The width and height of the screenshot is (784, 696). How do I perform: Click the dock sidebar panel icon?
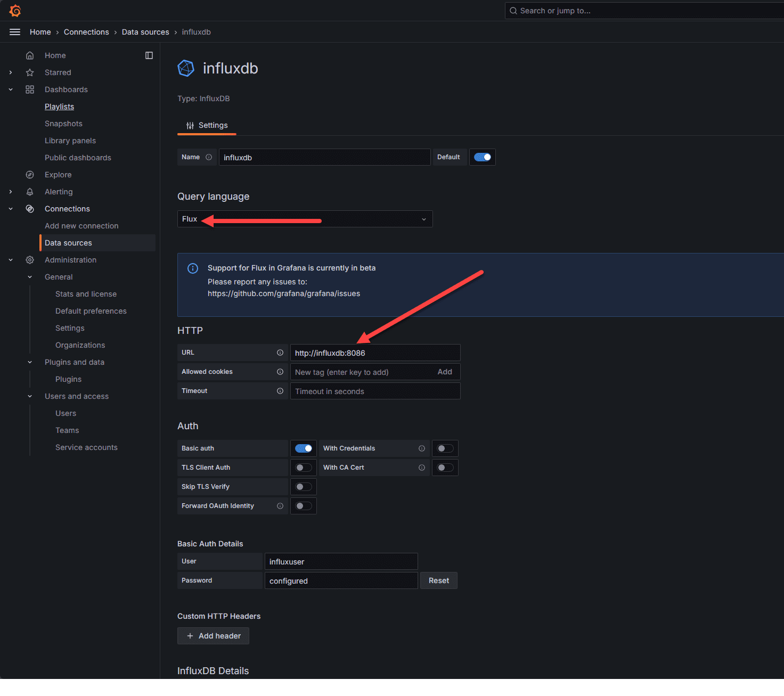click(x=149, y=55)
